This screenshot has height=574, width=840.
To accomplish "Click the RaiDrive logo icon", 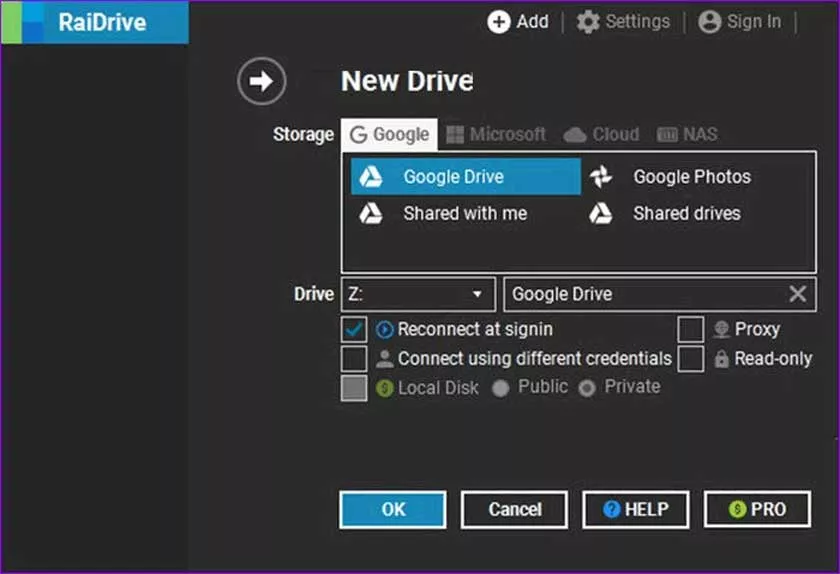I will pyautogui.click(x=22, y=22).
